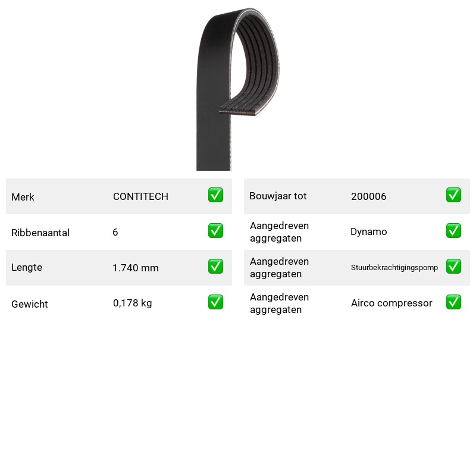
Task: Select the 200006 year value
Action: point(368,196)
